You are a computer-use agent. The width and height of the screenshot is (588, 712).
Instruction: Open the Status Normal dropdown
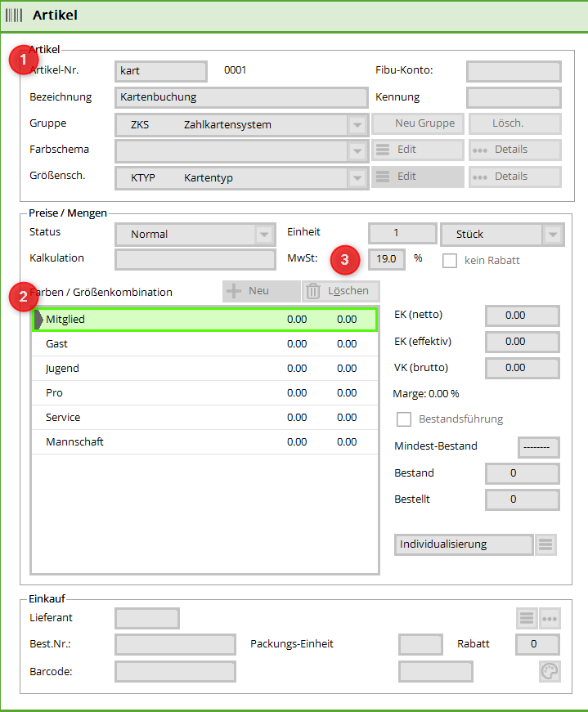[x=195, y=235]
